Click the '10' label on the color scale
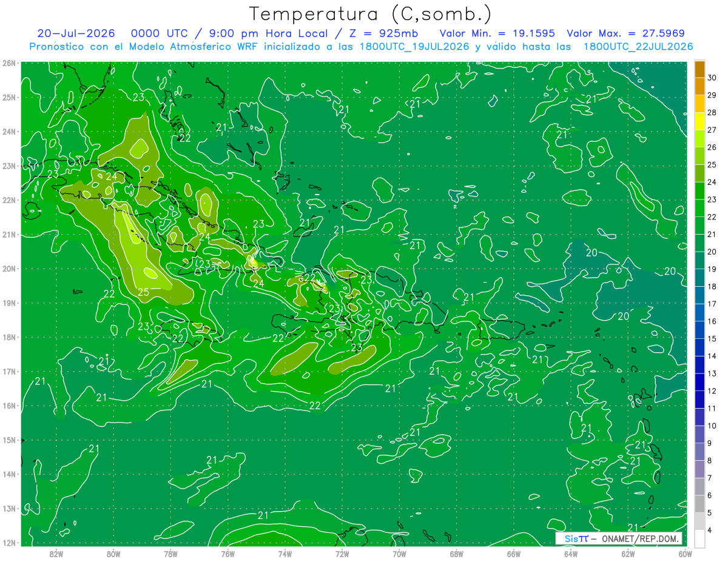This screenshot has height=562, width=728. click(712, 426)
